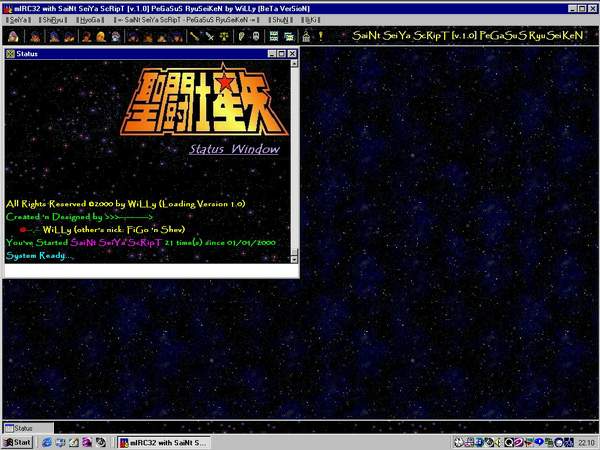Click the "Created 'n Designed by" line

point(79,217)
